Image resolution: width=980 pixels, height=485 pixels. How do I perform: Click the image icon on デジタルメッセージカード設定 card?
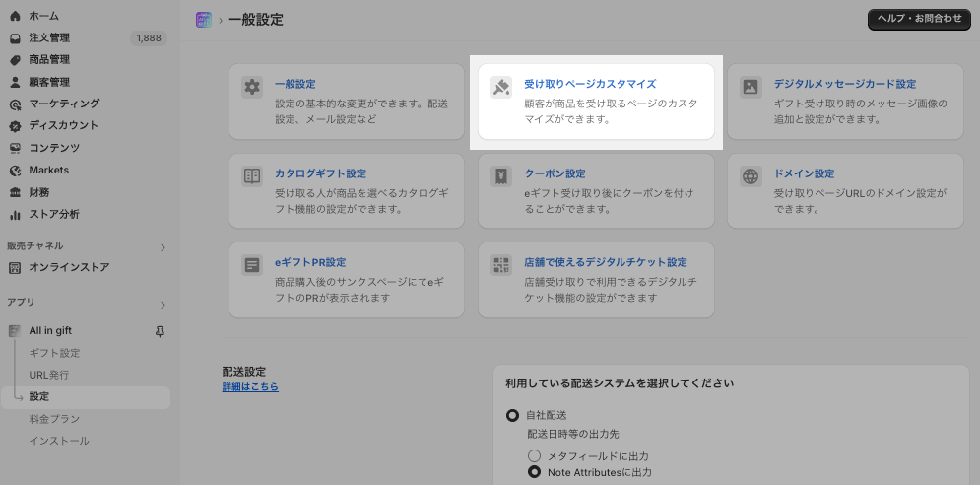[751, 87]
